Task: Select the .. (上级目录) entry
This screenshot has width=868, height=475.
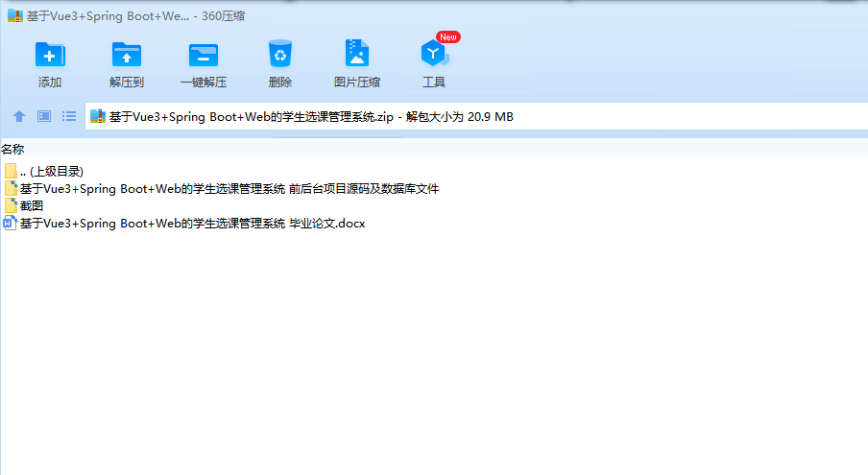Action: coord(52,172)
